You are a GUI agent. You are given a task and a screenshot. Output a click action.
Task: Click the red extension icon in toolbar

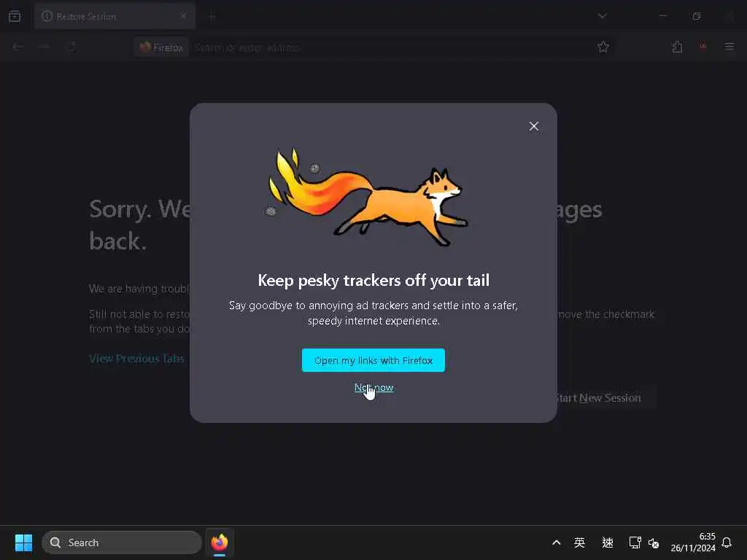click(x=703, y=47)
